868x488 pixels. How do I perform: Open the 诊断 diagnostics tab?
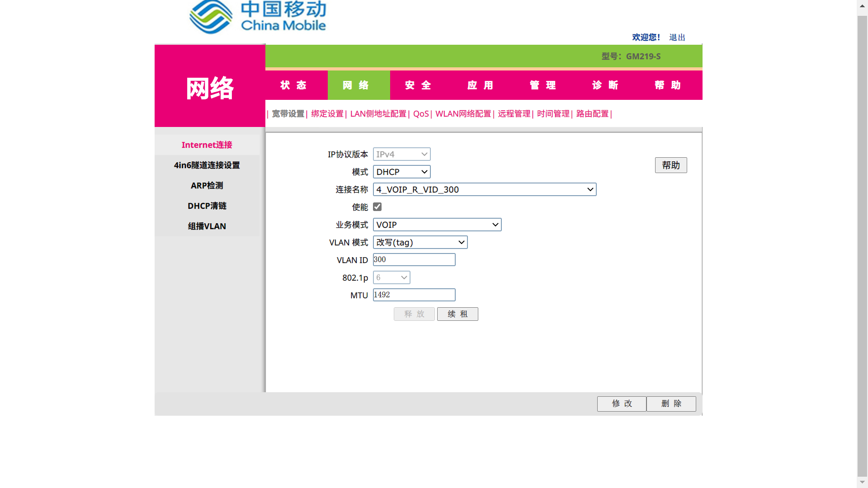[605, 85]
